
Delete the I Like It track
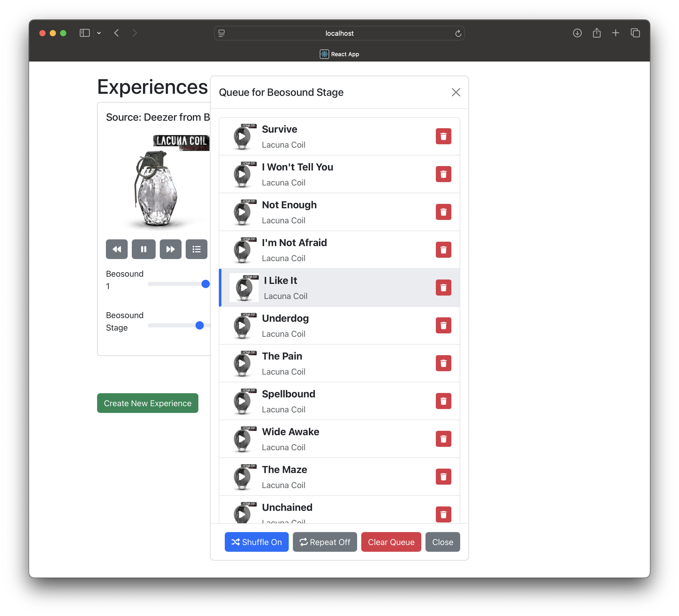(x=443, y=288)
